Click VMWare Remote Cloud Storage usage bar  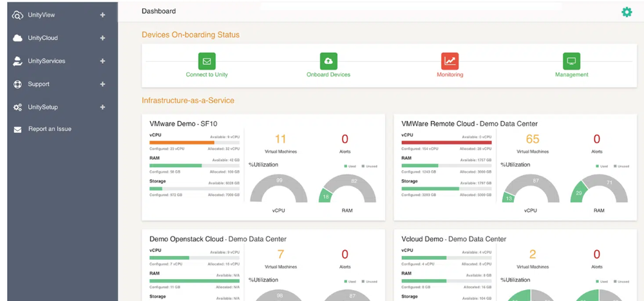coord(446,189)
